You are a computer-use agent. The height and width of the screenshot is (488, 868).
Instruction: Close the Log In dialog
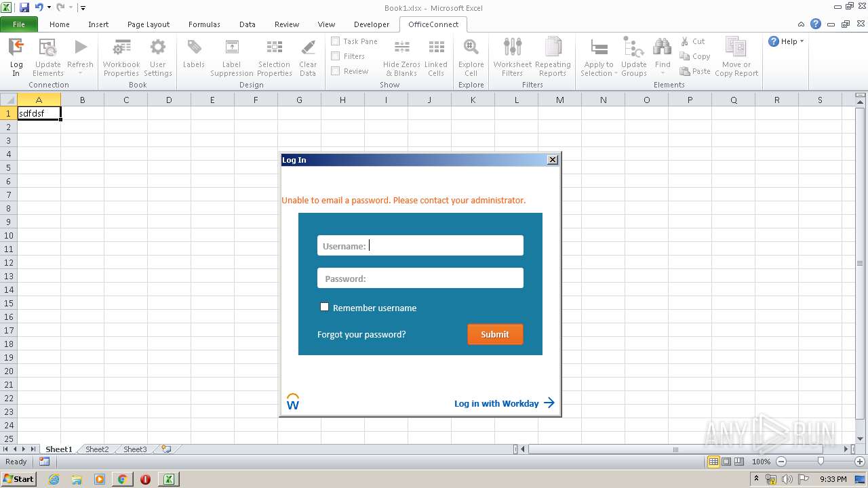[553, 160]
